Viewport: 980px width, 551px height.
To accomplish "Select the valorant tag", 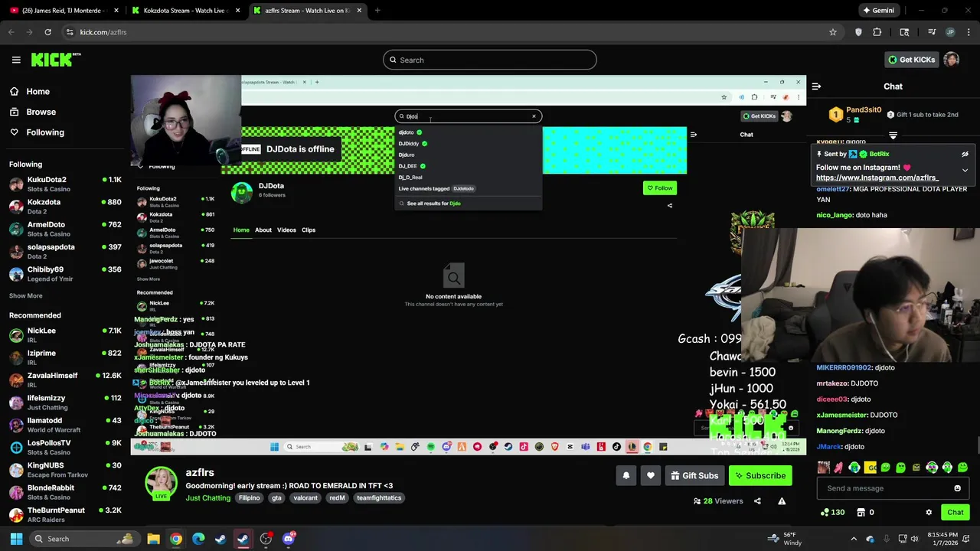I will tap(305, 497).
